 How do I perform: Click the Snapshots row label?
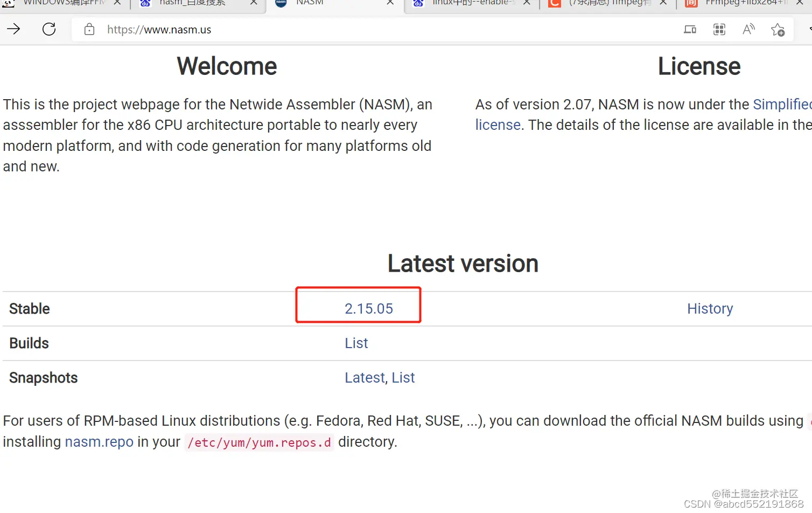pos(44,378)
